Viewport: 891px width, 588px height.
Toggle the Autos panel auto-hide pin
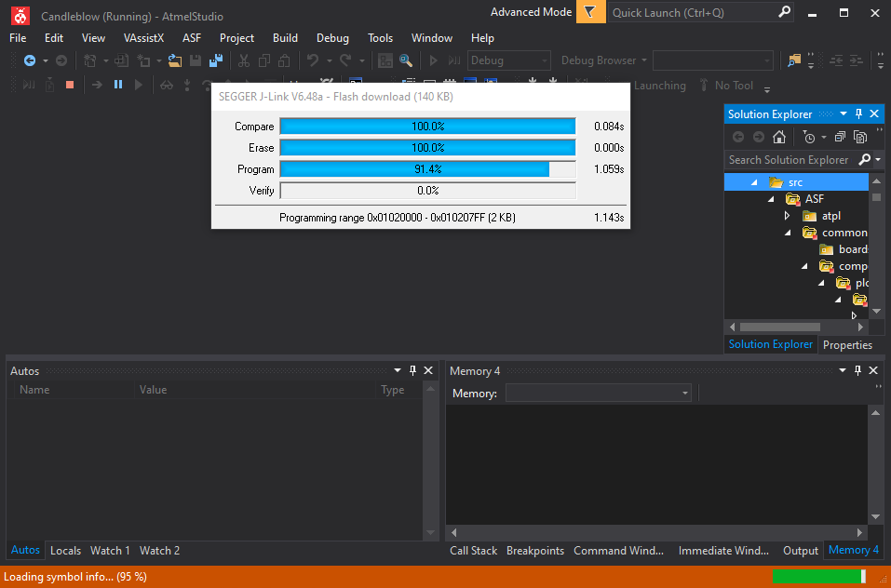pyautogui.click(x=413, y=370)
